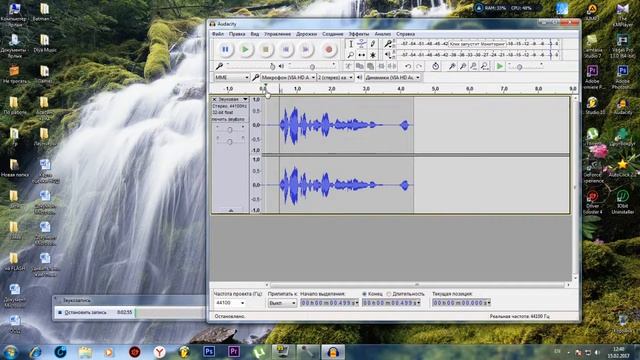Click the Pause transport button
The width and height of the screenshot is (640, 360).
pos(225,49)
